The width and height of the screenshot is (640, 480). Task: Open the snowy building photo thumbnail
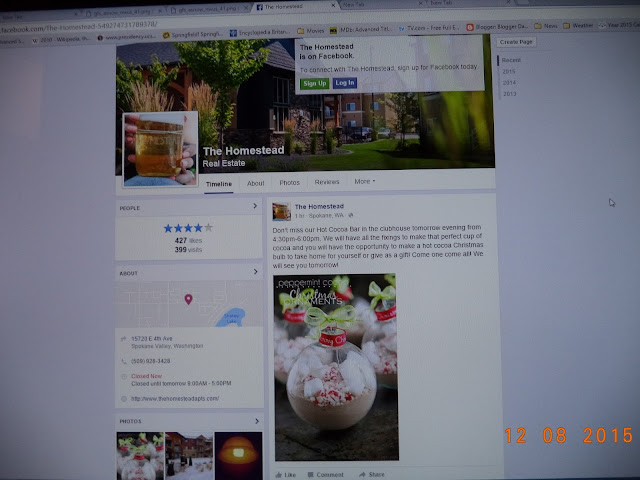point(189,456)
